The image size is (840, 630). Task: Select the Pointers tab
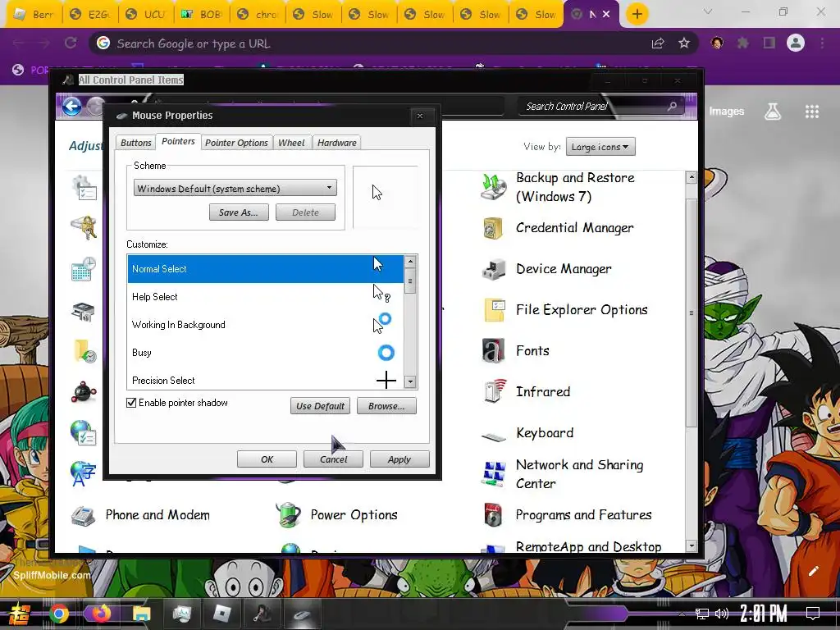coord(178,141)
